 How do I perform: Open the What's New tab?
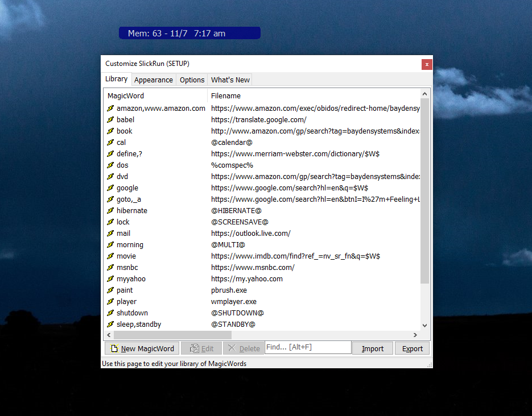[230, 80]
